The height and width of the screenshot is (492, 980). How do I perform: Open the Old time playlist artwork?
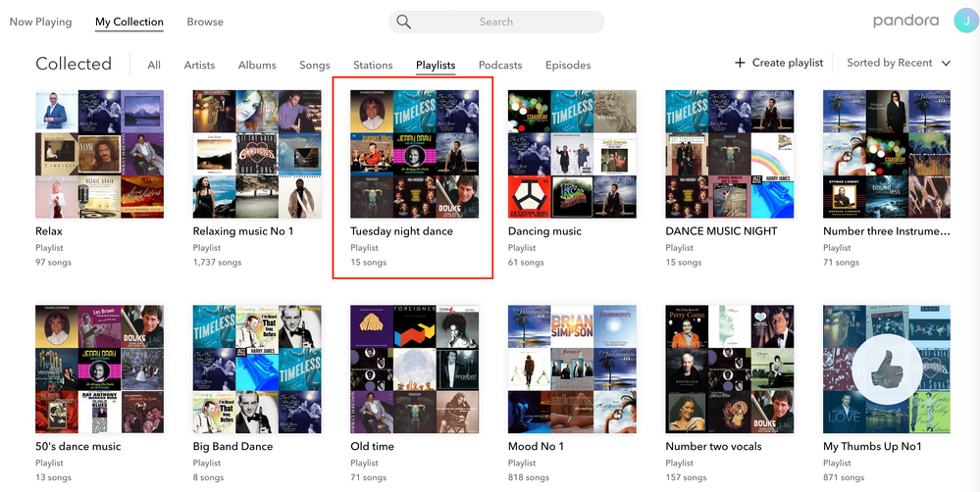pos(415,369)
